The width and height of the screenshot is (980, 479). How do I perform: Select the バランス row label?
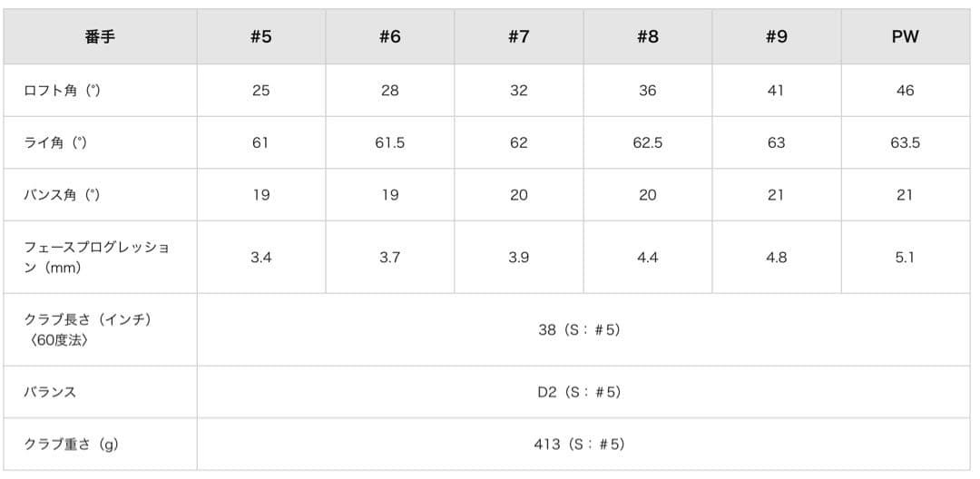50,392
